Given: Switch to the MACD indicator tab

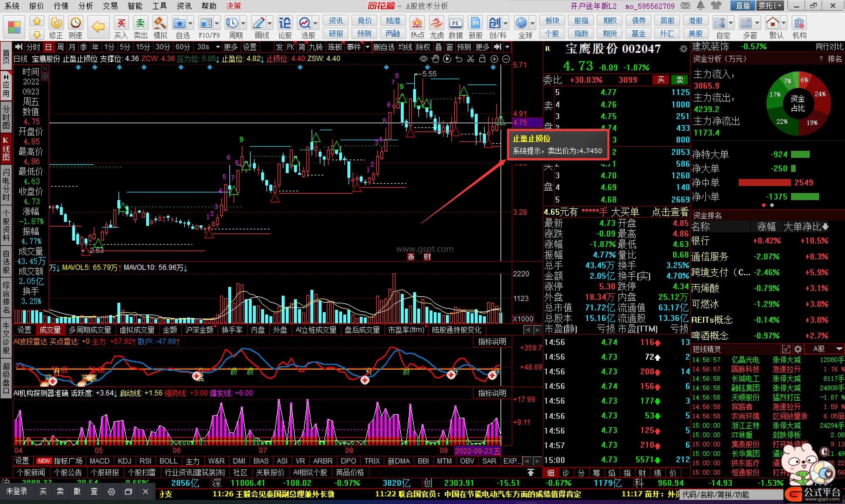Looking at the screenshot, I should pos(99,461).
